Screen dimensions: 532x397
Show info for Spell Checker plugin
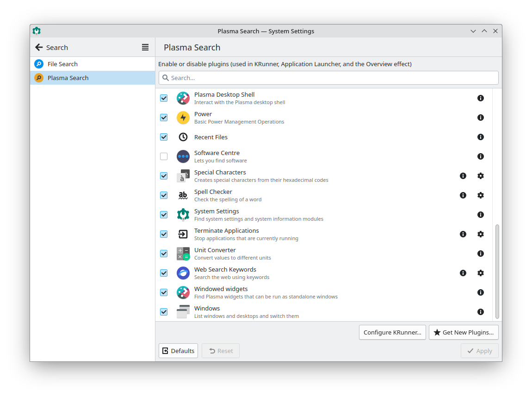tap(463, 195)
